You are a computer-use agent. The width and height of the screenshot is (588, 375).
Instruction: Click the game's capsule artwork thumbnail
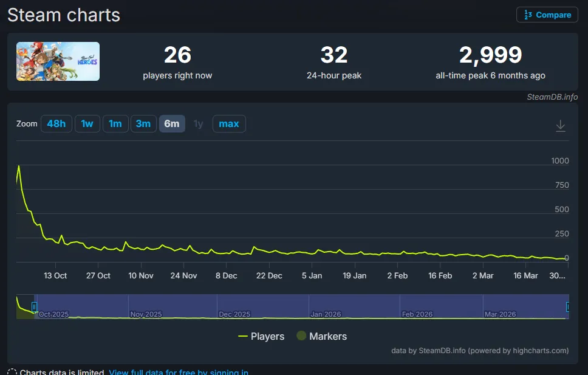[x=58, y=61]
